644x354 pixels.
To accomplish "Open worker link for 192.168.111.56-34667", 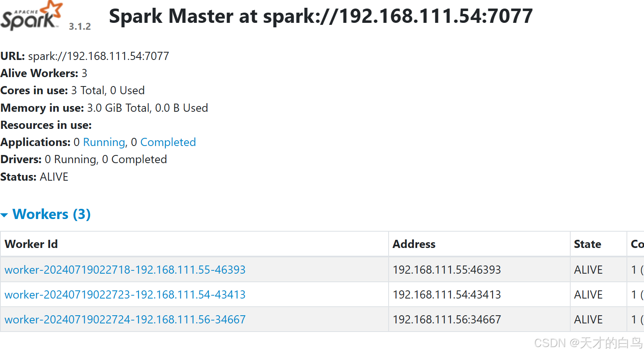I will click(125, 319).
